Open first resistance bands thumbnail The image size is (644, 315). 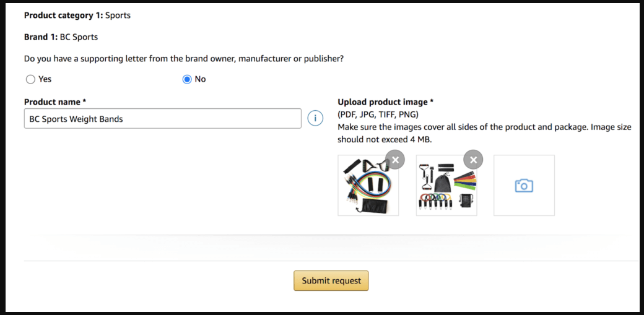click(368, 185)
